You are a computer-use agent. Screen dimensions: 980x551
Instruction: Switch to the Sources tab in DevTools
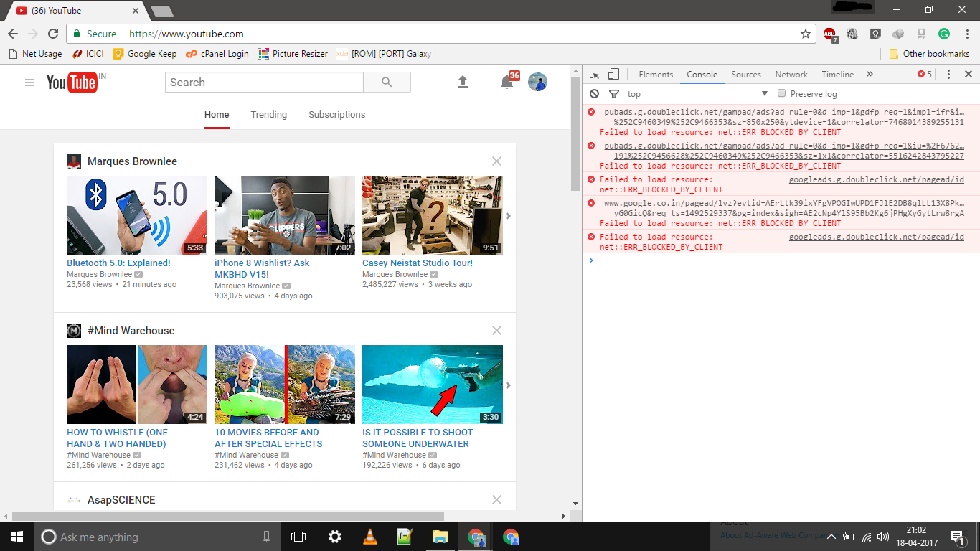tap(746, 75)
